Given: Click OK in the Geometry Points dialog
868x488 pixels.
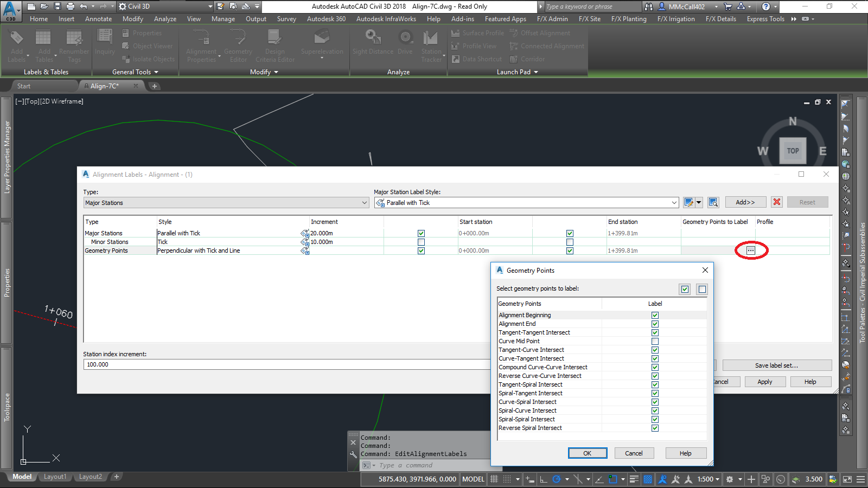Looking at the screenshot, I should 588,453.
